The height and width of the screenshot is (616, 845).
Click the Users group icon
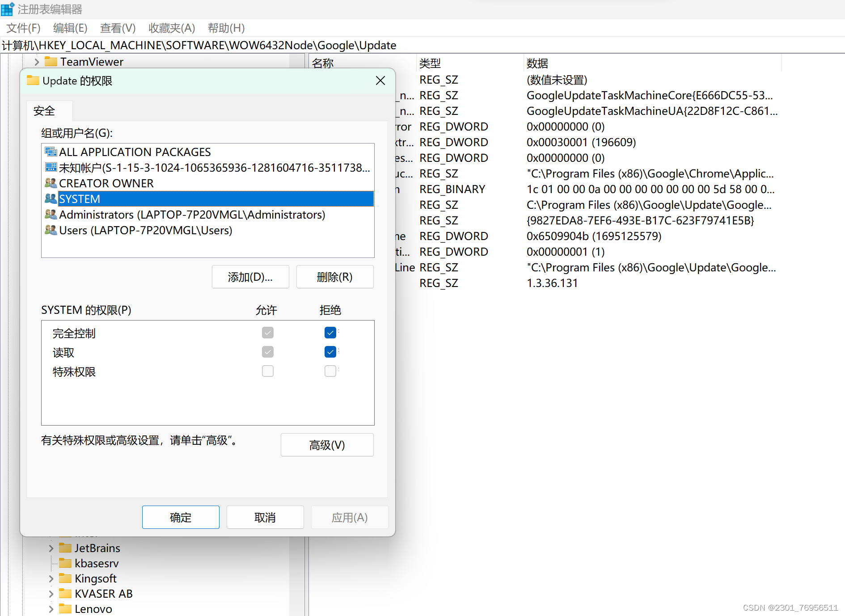coord(51,230)
